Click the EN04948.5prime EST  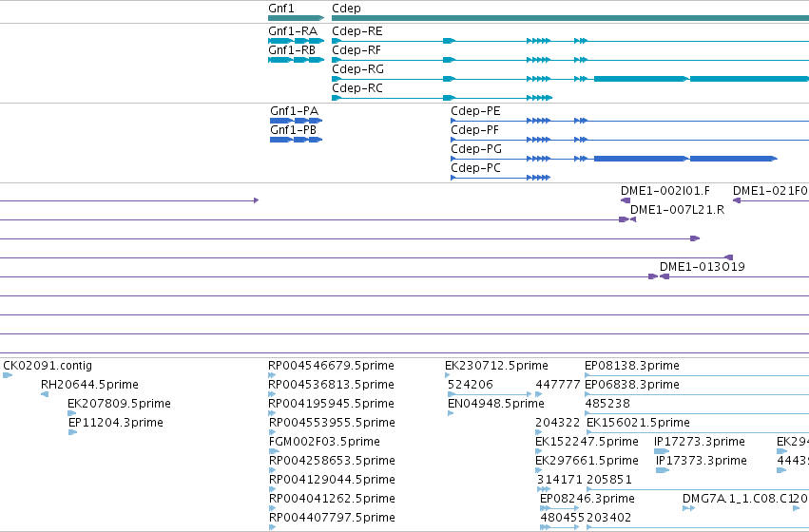click(x=496, y=404)
